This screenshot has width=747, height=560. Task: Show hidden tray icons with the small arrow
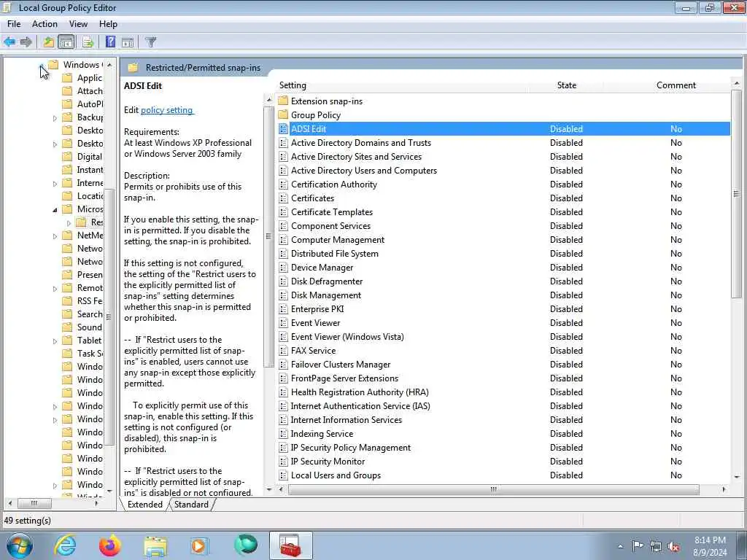[x=620, y=547]
